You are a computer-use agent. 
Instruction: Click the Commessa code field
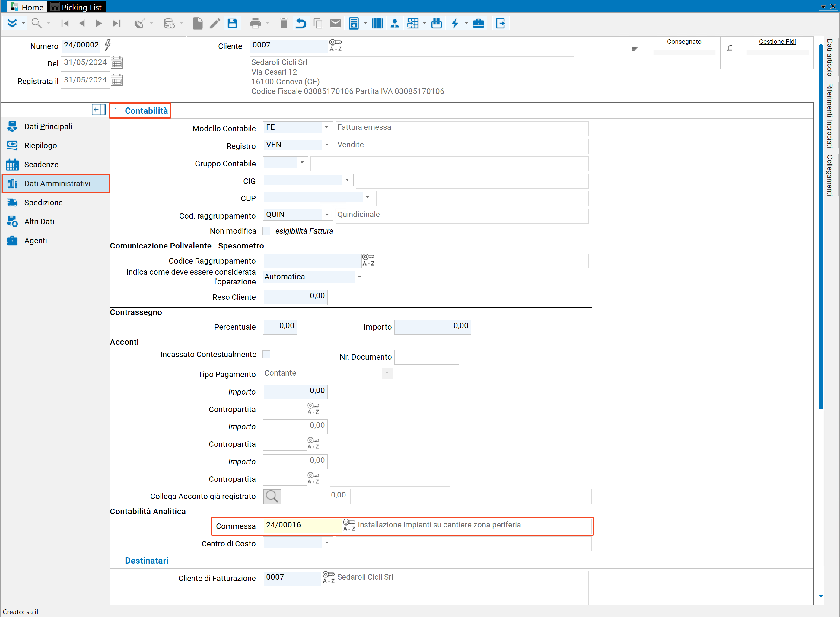302,526
